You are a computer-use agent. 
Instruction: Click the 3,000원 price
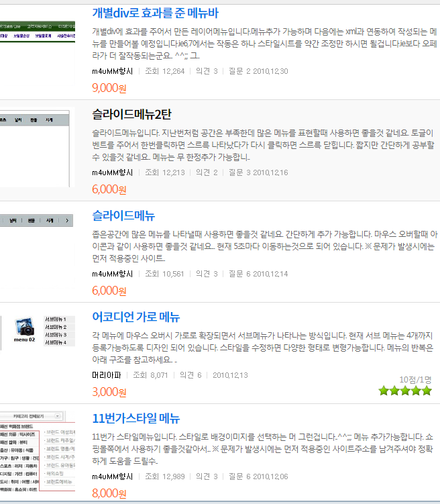tap(109, 391)
